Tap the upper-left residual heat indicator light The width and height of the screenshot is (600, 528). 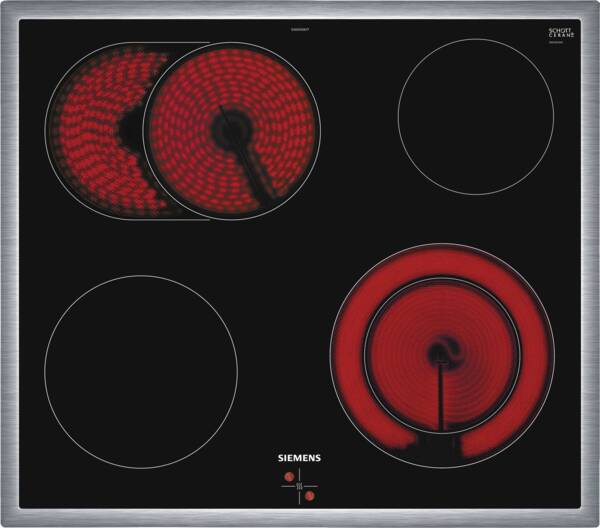(x=289, y=476)
